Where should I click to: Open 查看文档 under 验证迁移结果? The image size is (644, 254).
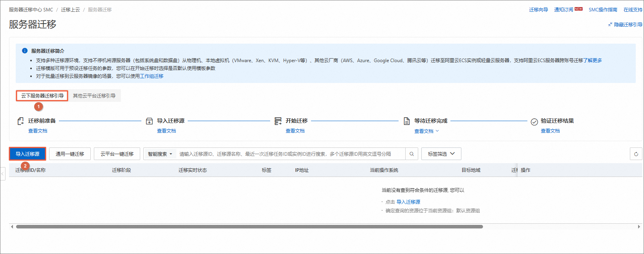(550, 131)
